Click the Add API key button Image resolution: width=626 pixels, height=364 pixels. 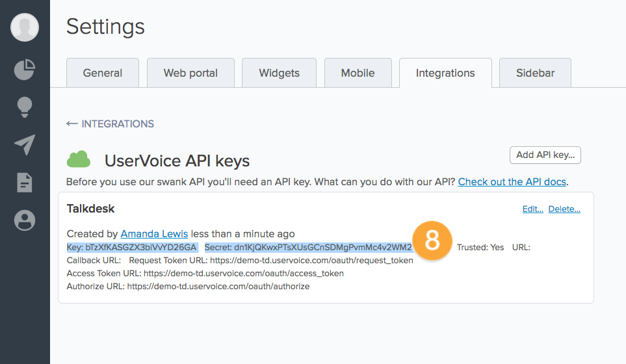545,155
